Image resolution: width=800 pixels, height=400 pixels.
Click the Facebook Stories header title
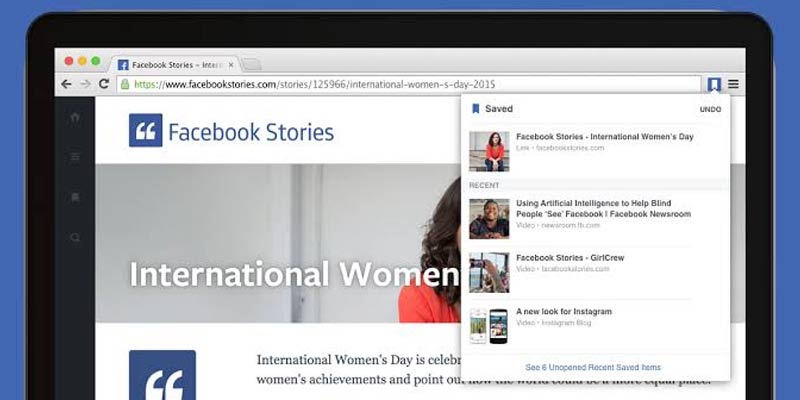pyautogui.click(x=251, y=132)
